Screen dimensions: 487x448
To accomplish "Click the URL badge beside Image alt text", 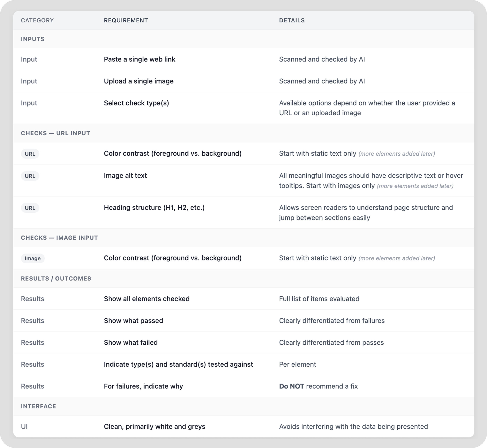I will [30, 176].
